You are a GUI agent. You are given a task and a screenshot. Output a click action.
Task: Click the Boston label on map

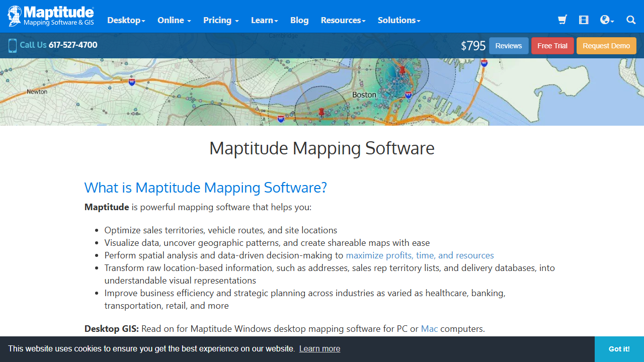[364, 95]
